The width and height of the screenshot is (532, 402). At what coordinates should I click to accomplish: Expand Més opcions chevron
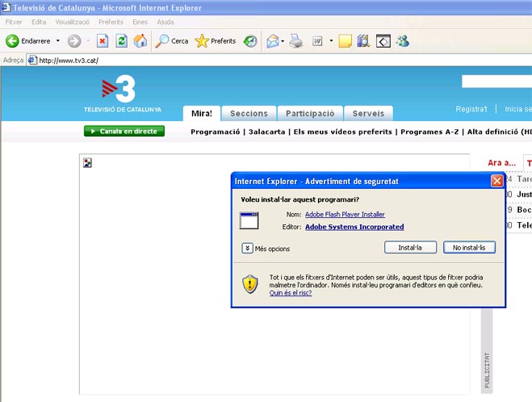pos(247,249)
